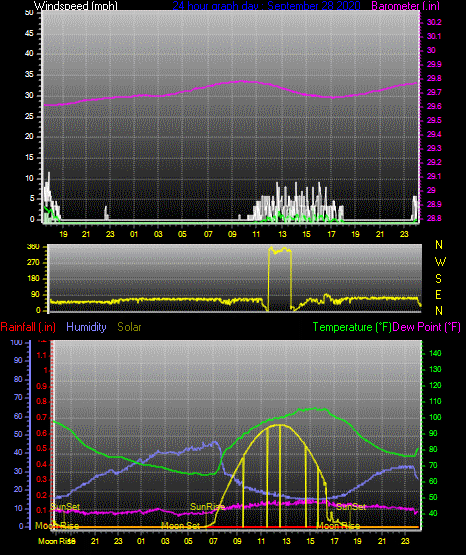Click the '140' temperature axis value
The height and width of the screenshot is (555, 466).
click(435, 353)
